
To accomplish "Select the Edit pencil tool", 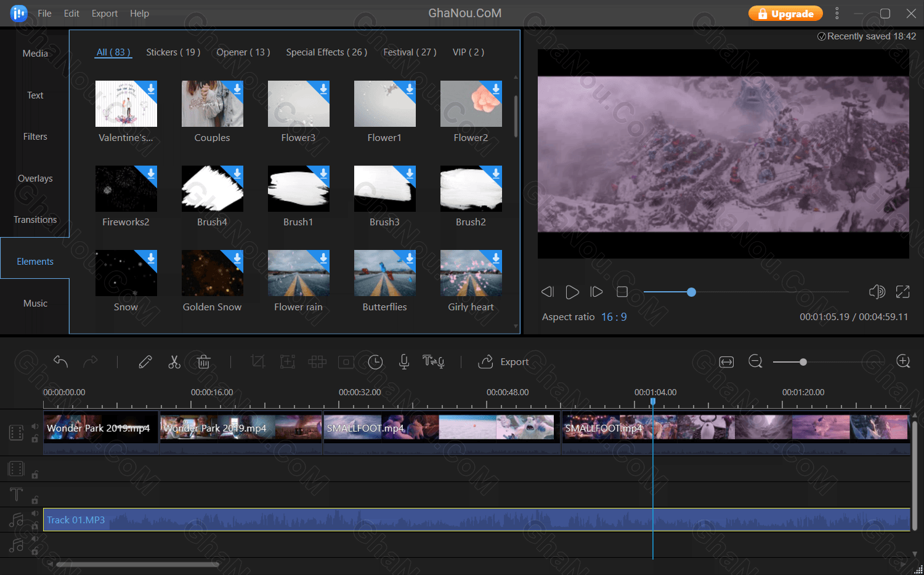I will (145, 362).
